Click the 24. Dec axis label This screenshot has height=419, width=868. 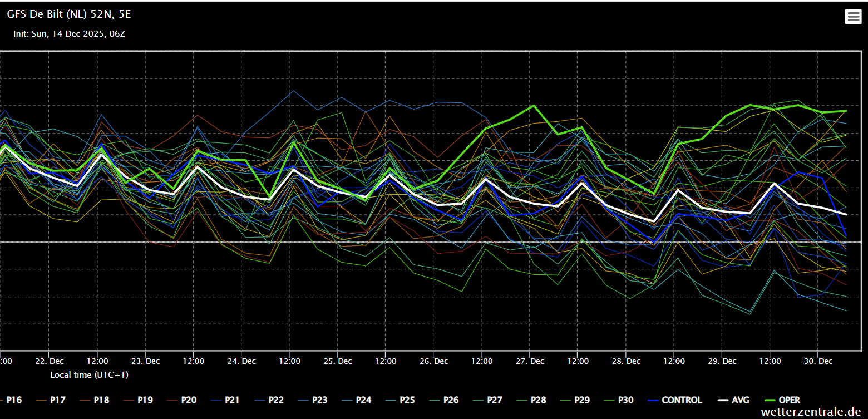[241, 361]
